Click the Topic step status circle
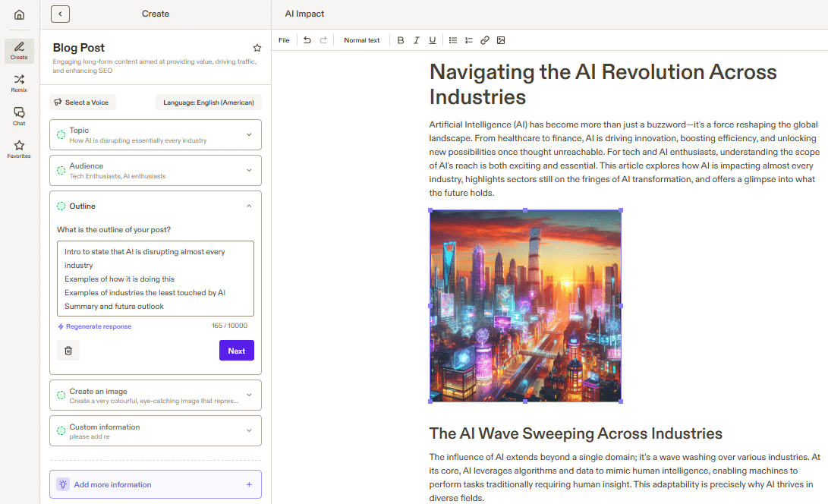 coord(61,134)
